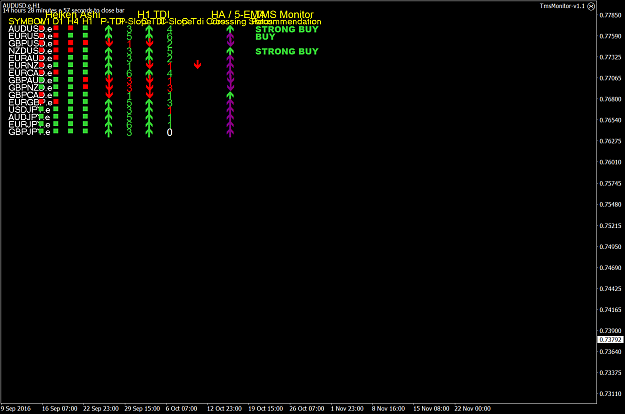Screen dimensions: 625x414
Task: Click 6 Oct 07:00 on the time axis
Action: (181, 409)
